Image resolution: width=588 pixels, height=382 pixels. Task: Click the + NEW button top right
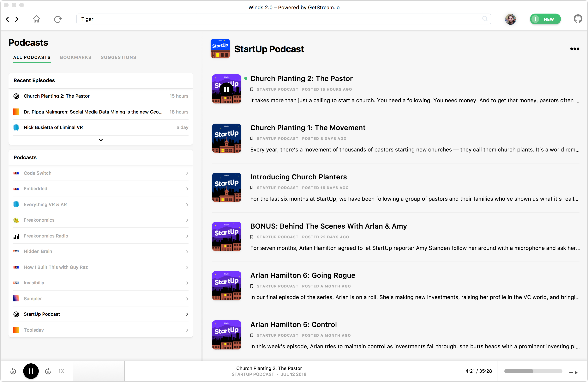point(544,19)
